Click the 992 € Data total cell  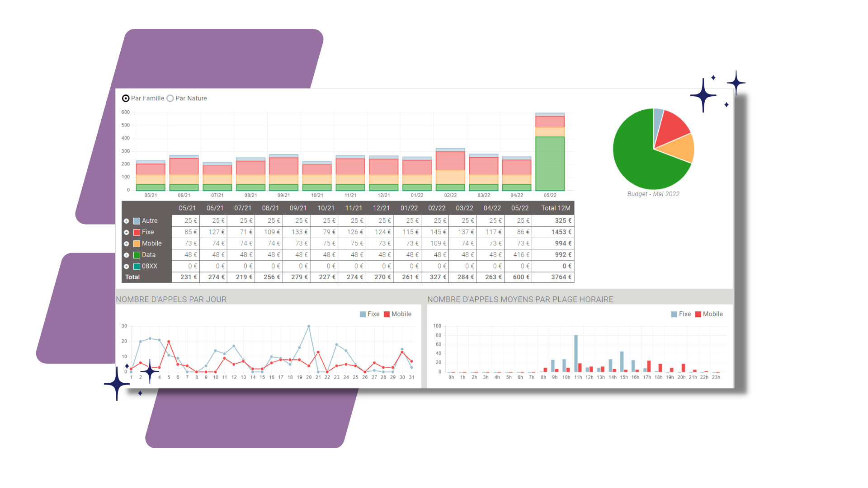coord(553,255)
